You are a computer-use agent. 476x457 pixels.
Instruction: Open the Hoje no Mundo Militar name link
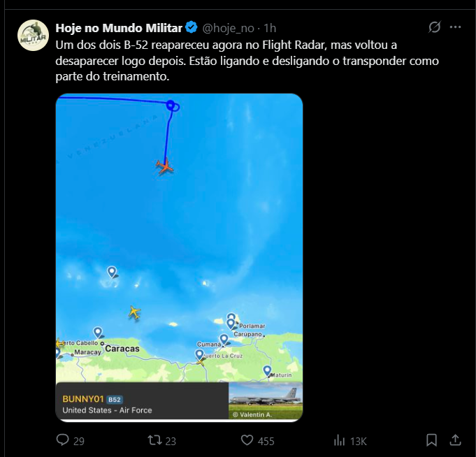click(118, 28)
